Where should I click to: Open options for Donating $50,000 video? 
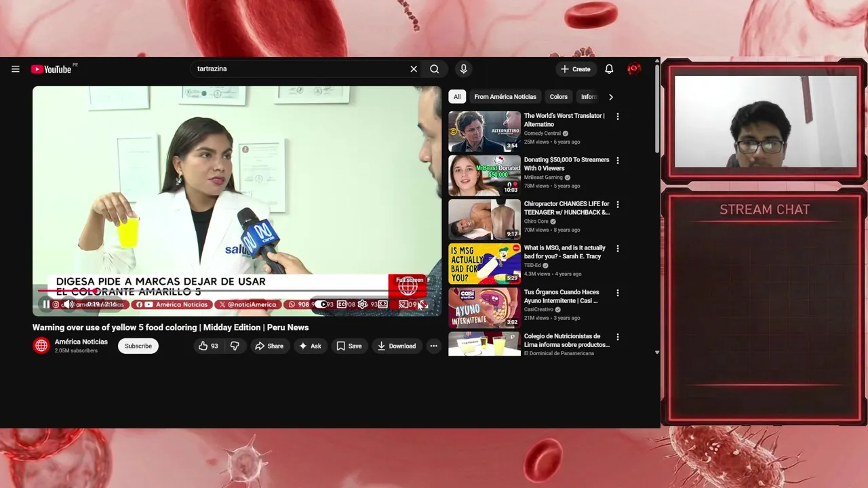618,161
